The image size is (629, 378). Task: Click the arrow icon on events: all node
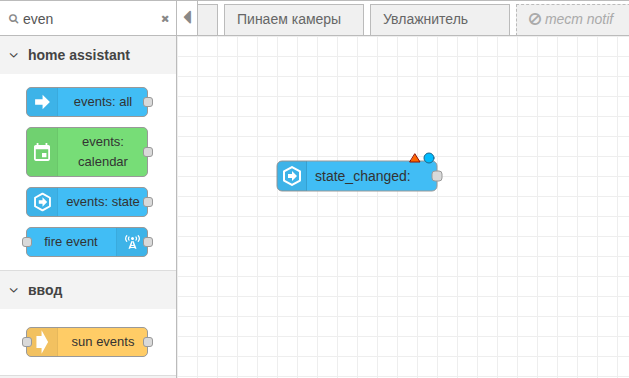42,102
